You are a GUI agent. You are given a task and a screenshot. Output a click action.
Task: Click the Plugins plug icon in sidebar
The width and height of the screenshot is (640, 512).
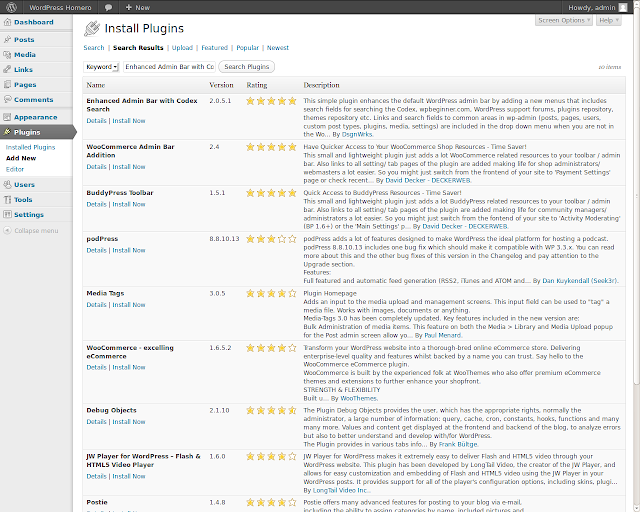point(7,132)
